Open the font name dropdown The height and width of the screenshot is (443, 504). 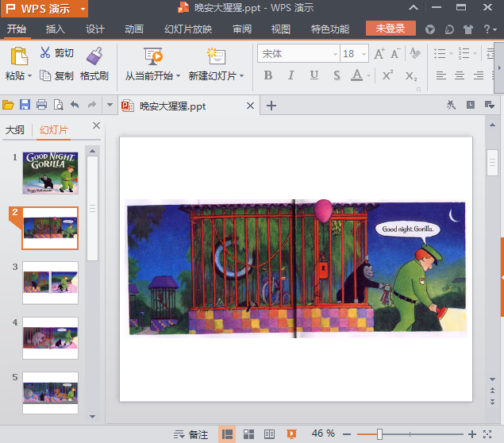click(333, 54)
